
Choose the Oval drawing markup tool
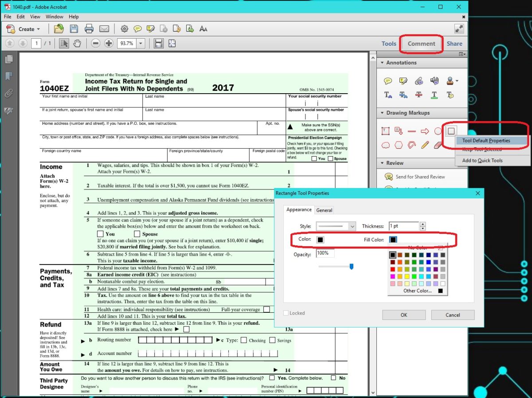click(x=438, y=130)
